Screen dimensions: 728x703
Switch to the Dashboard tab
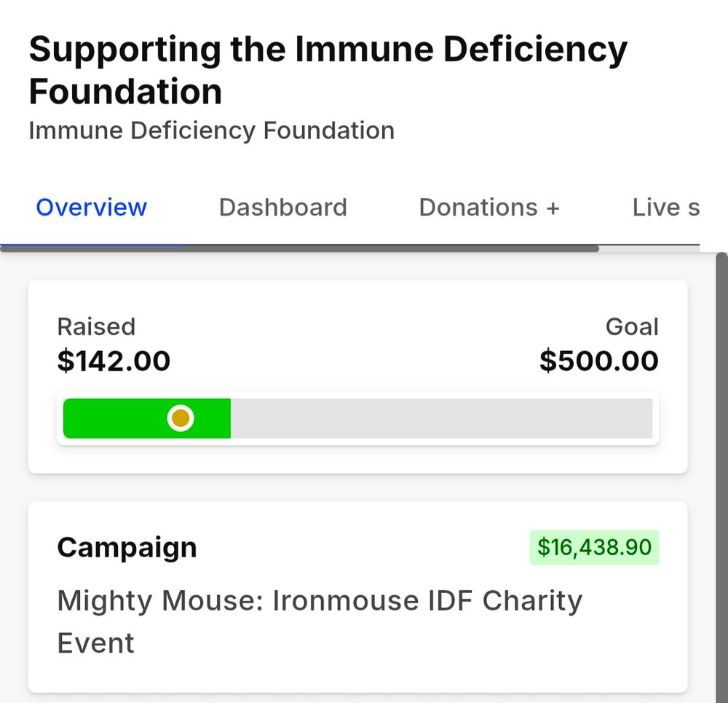[282, 207]
